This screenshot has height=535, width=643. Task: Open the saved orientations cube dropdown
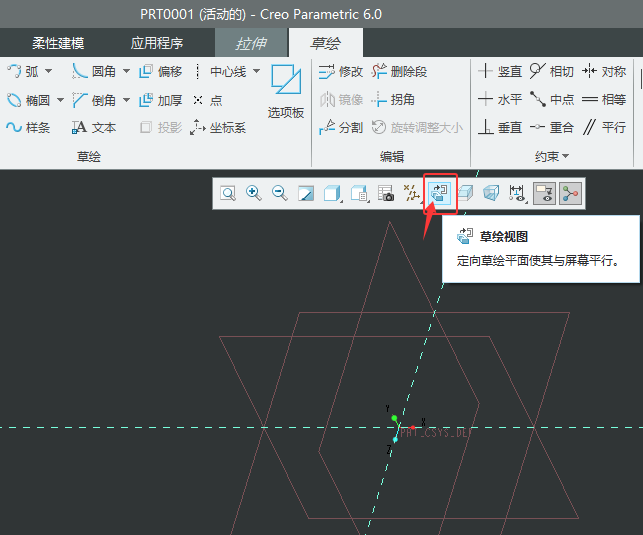coord(360,194)
